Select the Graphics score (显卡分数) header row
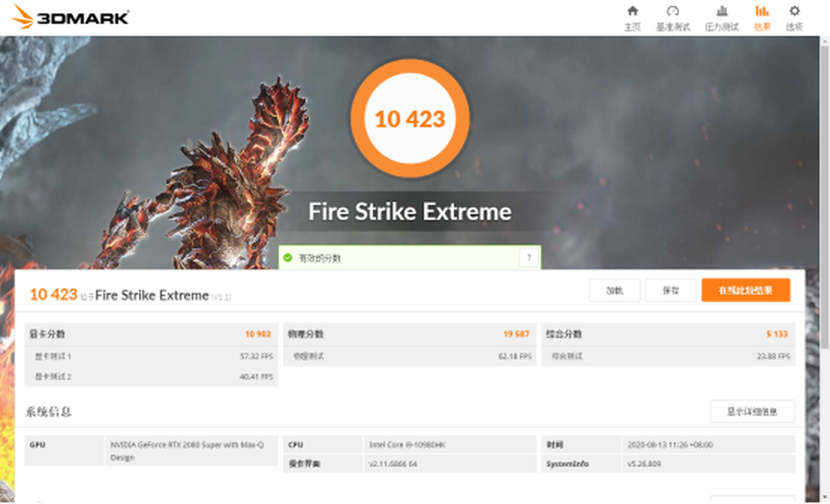 (x=151, y=334)
